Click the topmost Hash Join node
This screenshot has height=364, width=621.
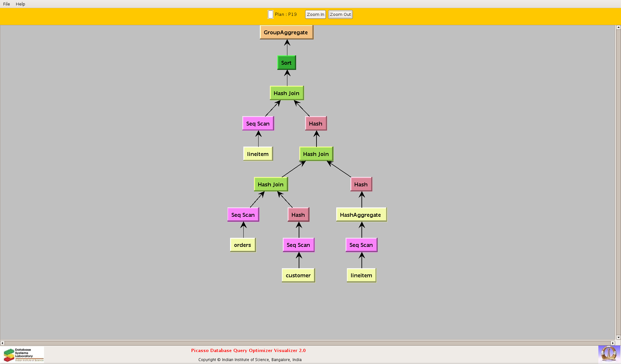[x=286, y=93]
